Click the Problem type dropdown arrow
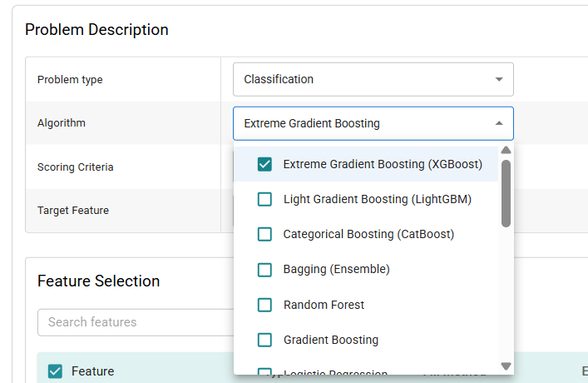This screenshot has height=383, width=588. [x=499, y=79]
